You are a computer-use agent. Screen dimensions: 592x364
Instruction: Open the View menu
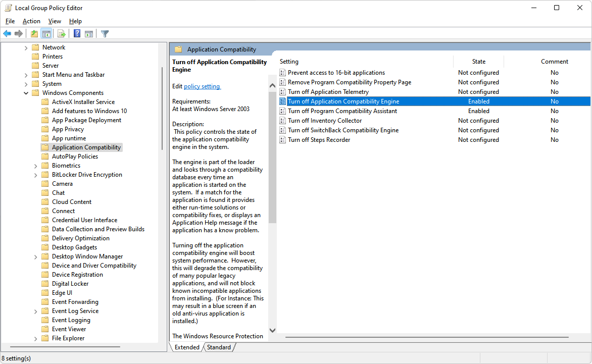pyautogui.click(x=55, y=21)
